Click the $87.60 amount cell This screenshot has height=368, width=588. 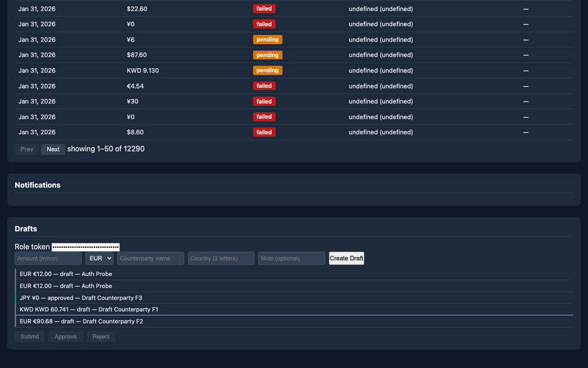point(137,55)
